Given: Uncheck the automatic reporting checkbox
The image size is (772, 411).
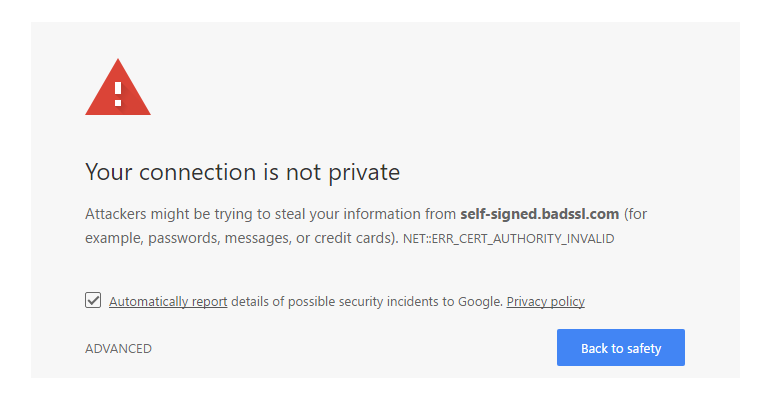Looking at the screenshot, I should point(93,300).
